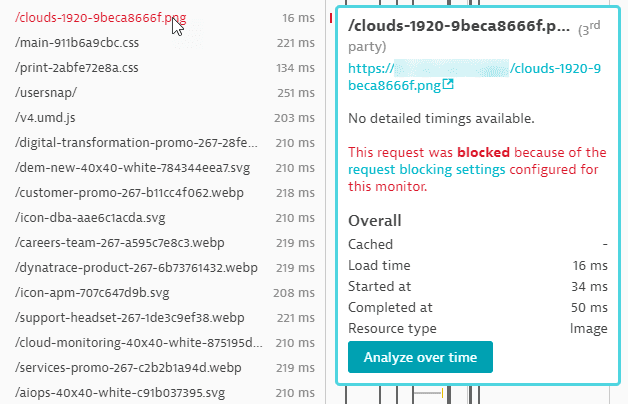This screenshot has height=404, width=628.
Task: Open the external link icon after beca8666f.png
Action: (x=448, y=84)
